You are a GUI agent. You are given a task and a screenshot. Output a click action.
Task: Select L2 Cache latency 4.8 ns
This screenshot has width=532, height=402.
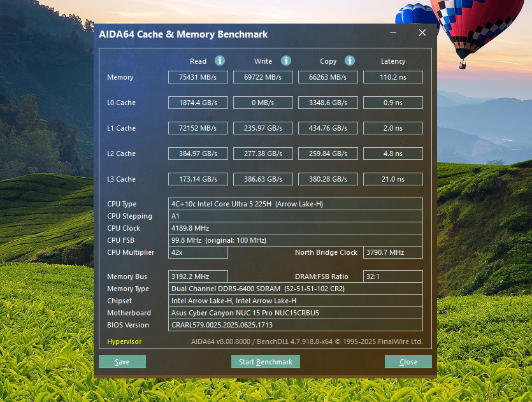tap(393, 154)
